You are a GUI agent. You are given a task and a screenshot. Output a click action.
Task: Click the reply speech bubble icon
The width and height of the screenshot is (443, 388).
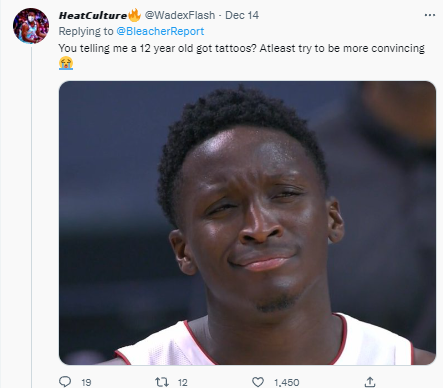click(65, 382)
